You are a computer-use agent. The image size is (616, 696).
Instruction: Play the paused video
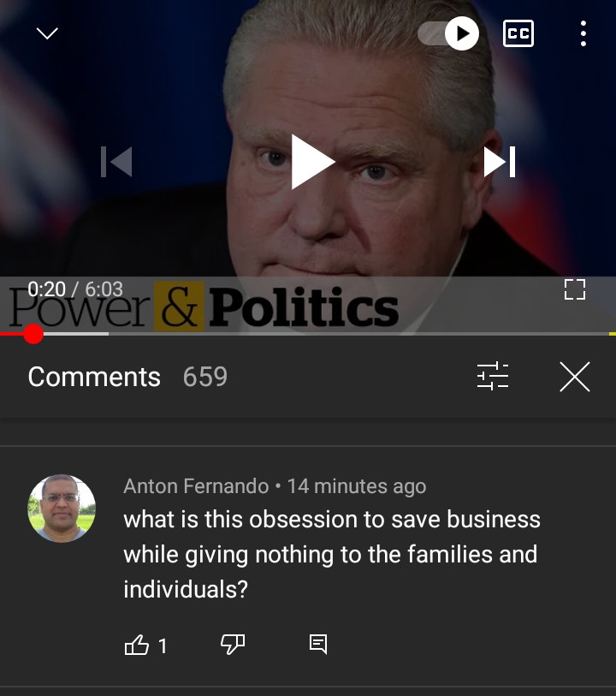tap(312, 162)
